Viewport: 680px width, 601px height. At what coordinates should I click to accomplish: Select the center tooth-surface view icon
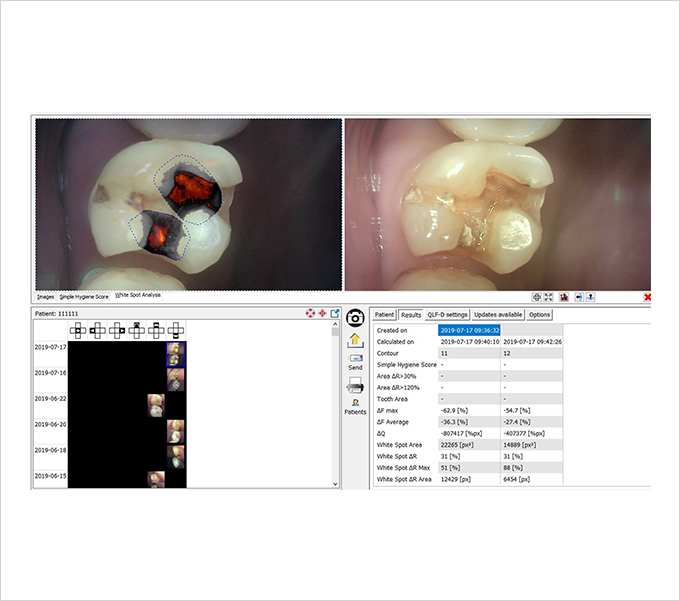tap(78, 331)
